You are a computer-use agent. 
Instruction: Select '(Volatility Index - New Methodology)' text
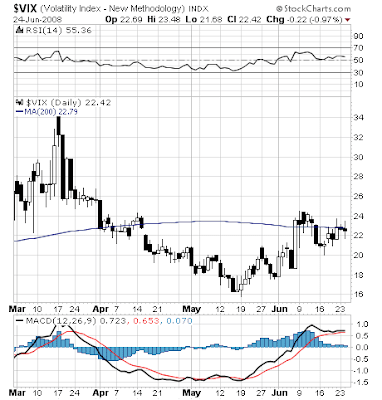tap(112, 8)
